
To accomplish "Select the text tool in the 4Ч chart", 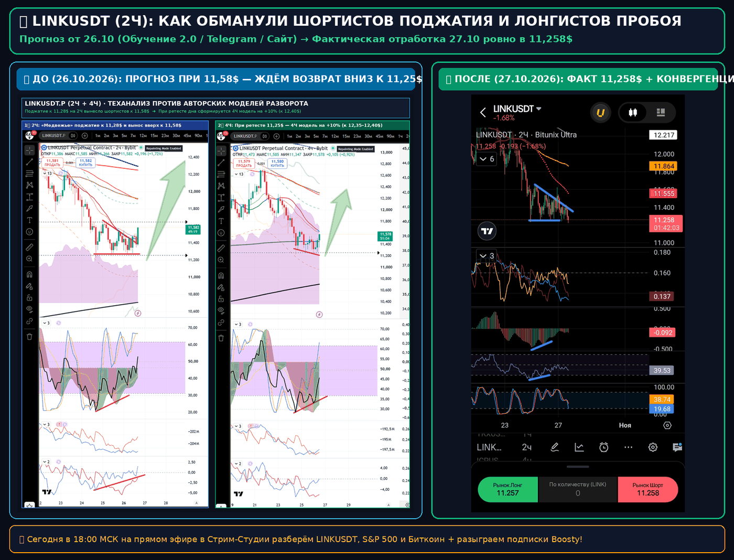I will click(221, 221).
